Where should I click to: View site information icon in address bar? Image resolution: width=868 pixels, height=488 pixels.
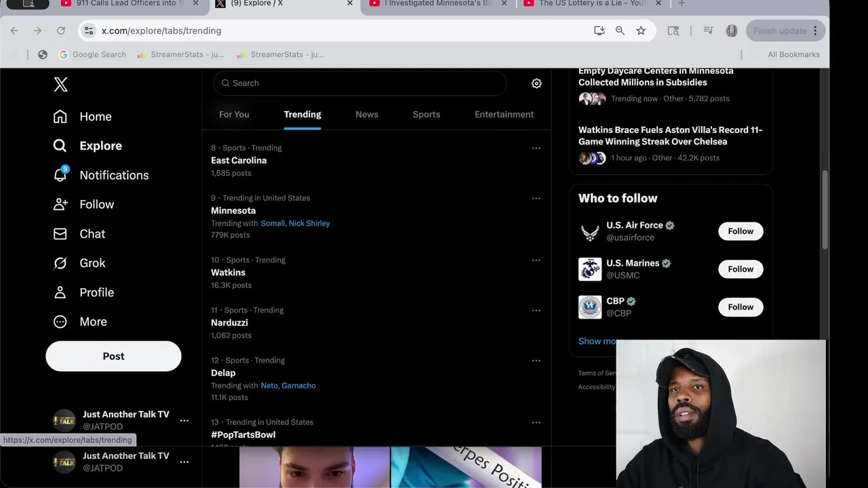coord(87,30)
